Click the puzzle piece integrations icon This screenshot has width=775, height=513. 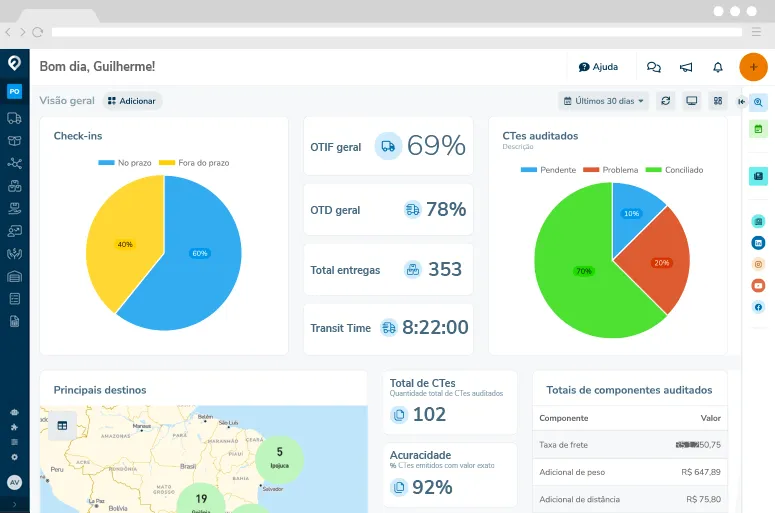pyautogui.click(x=14, y=427)
